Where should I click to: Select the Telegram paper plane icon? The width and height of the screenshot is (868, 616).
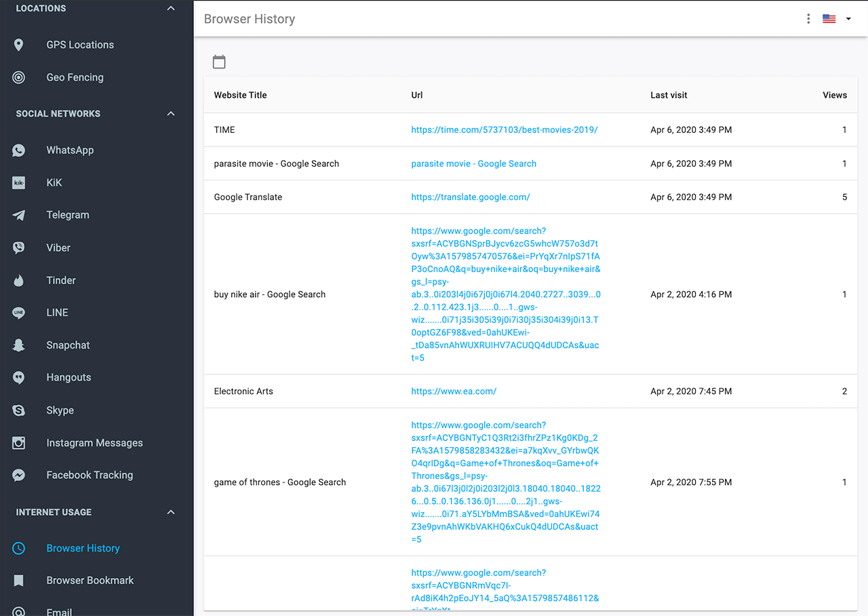pyautogui.click(x=19, y=215)
